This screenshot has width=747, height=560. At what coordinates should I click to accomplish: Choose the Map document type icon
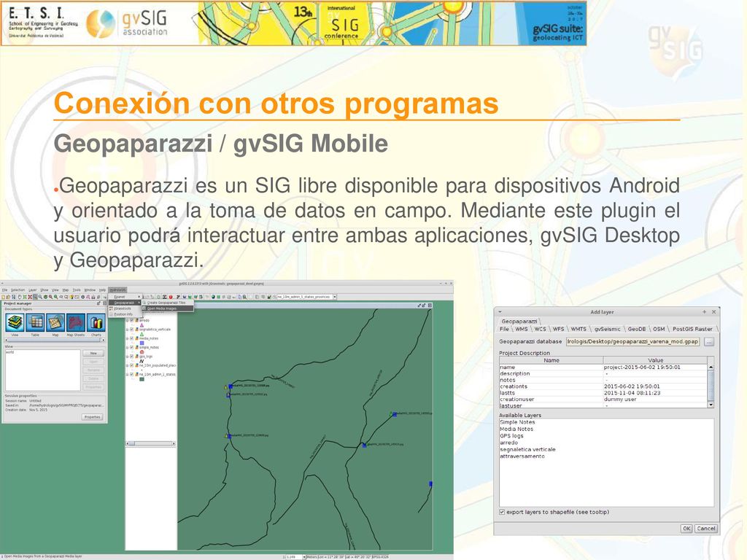click(x=55, y=323)
